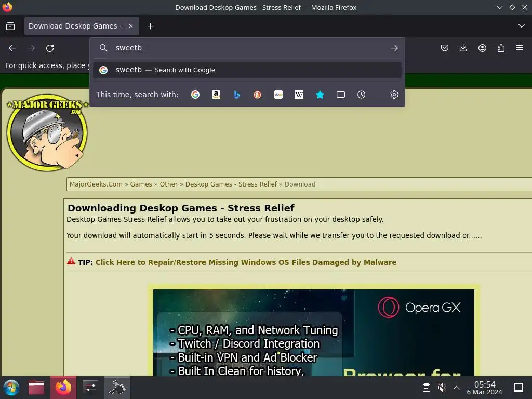Click the Firefox taskbar icon

click(x=63, y=388)
